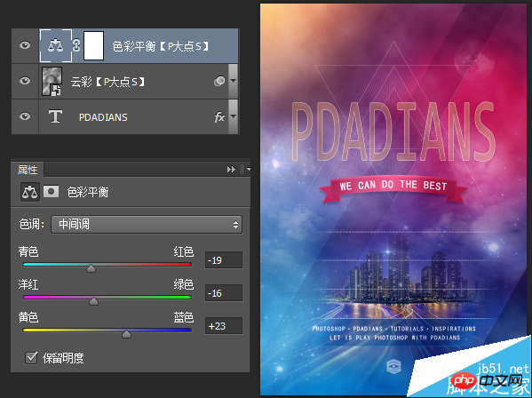
Task: Click the layer mask link chain icon
Action: (76, 45)
